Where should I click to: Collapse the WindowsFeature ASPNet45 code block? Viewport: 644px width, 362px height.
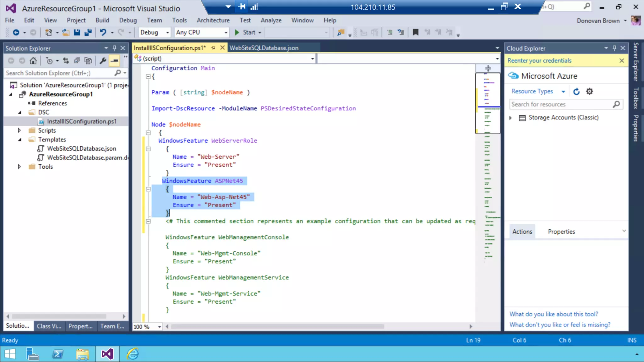coord(148,189)
